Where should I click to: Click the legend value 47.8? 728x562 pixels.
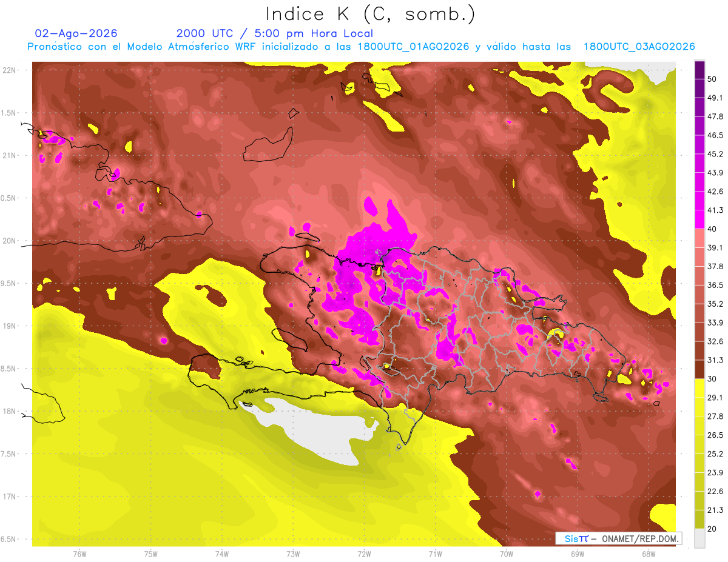(715, 116)
